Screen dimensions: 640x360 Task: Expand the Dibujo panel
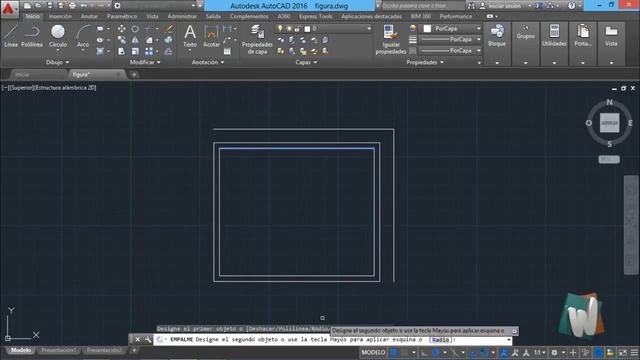[x=57, y=62]
